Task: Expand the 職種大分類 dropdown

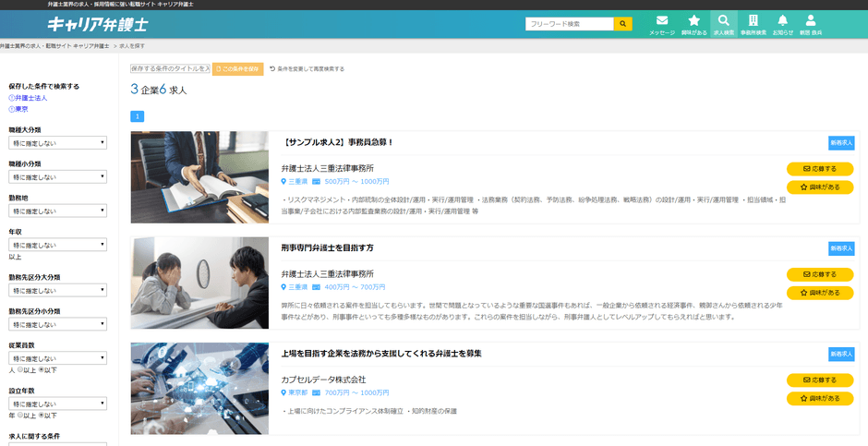Action: 57,143
